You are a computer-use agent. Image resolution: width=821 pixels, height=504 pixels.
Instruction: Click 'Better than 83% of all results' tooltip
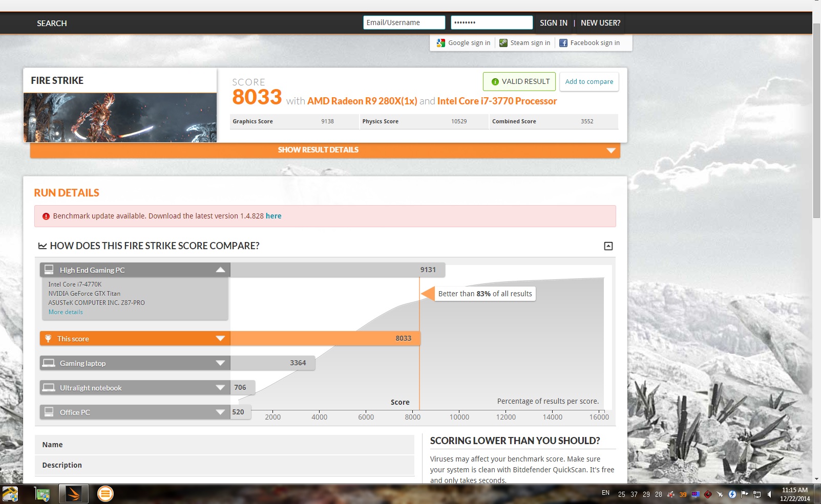485,294
